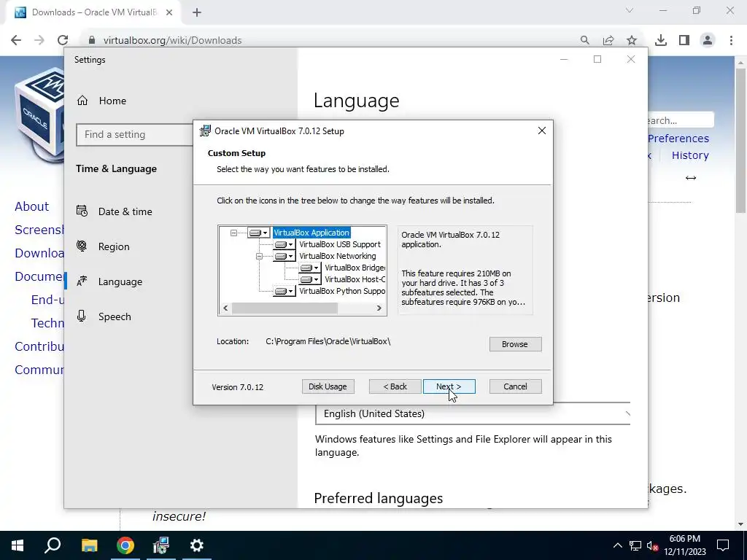Open Chrome three-dot menu
The image size is (747, 560).
[x=731, y=41]
